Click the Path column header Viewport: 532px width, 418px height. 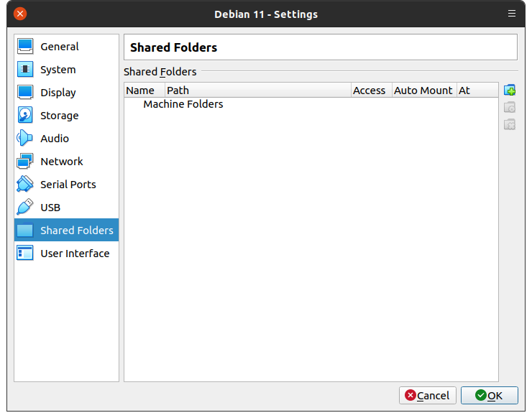[257, 90]
